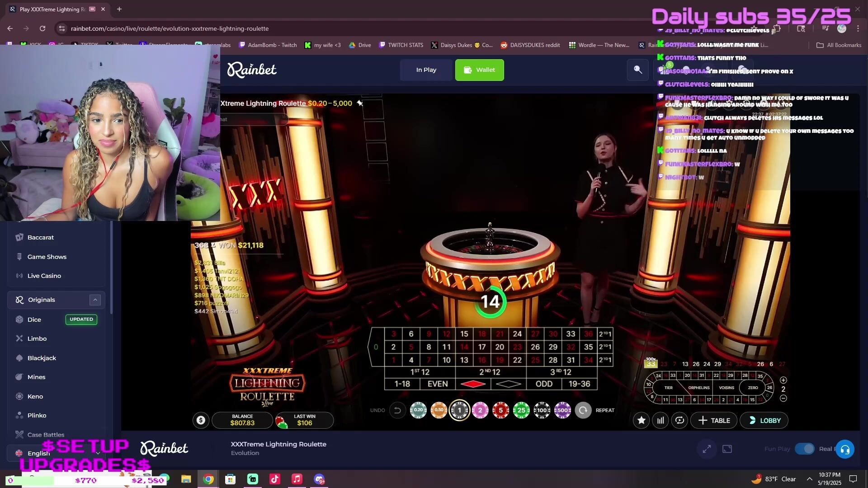The height and width of the screenshot is (488, 868).
Task: Bet on 19-36 high numbers
Action: point(579,384)
